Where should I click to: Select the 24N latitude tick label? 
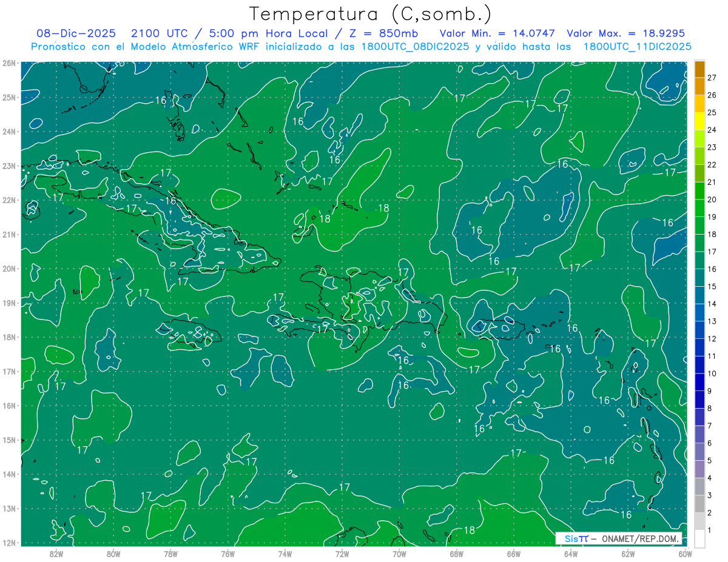click(9, 132)
